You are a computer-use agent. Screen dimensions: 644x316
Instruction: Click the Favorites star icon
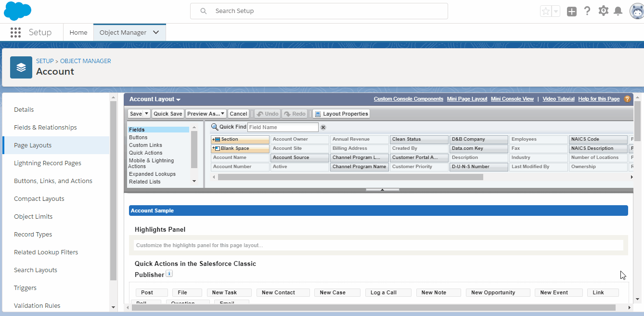(x=545, y=11)
